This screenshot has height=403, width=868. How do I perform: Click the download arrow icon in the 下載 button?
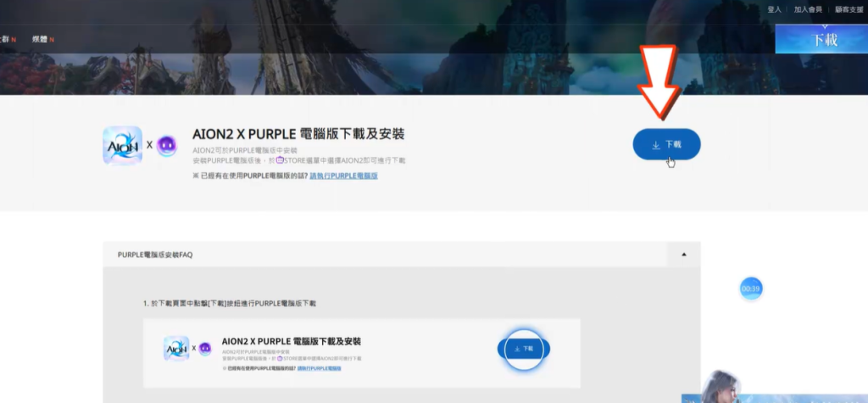pyautogui.click(x=656, y=145)
